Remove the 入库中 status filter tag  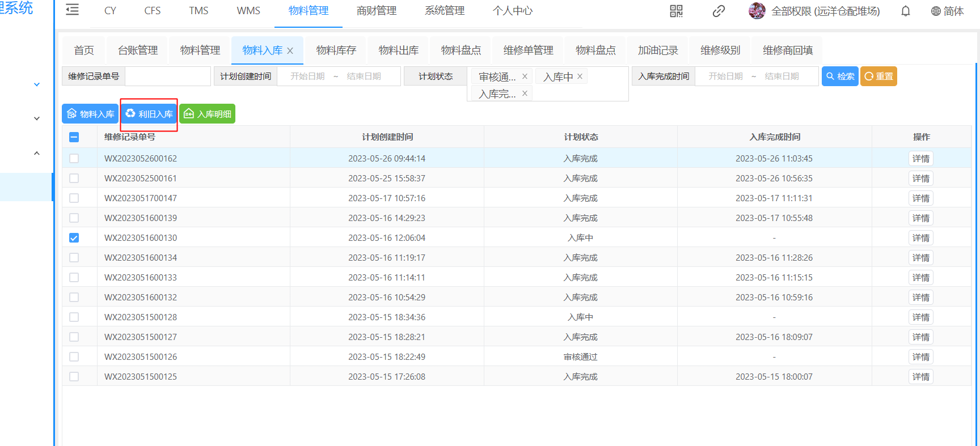[x=580, y=77]
